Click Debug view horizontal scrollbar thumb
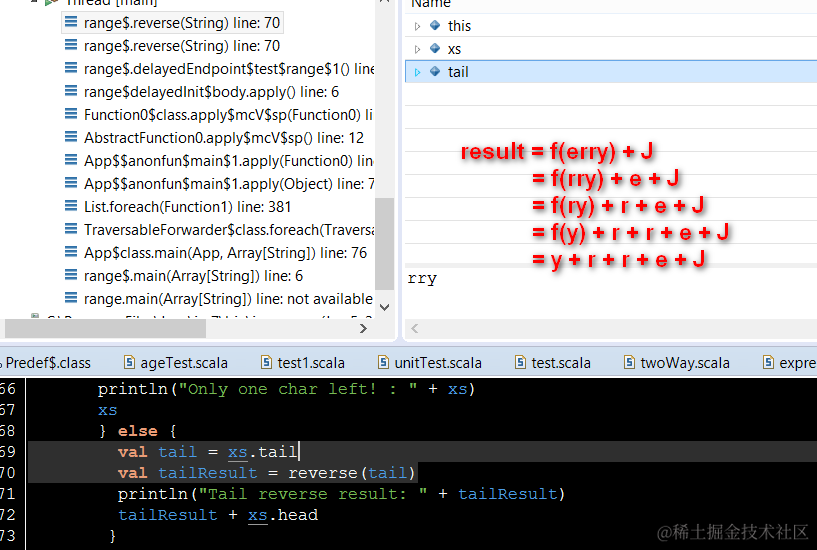Screen dimensions: 817x550 (105, 328)
